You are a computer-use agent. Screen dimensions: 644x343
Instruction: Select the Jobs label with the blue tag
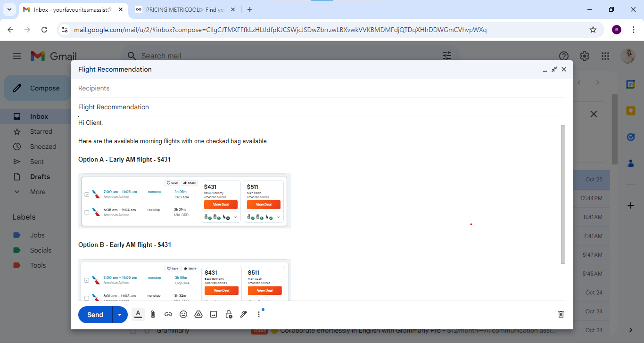click(x=37, y=235)
